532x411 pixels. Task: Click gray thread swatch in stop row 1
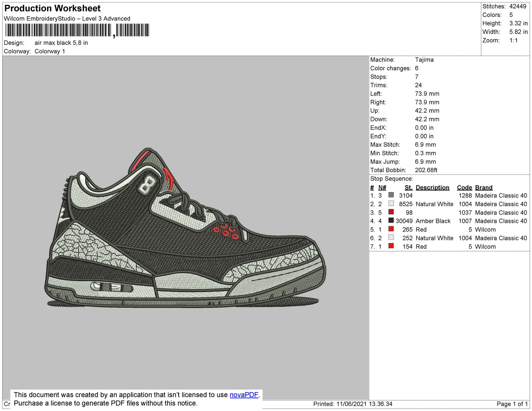[x=391, y=195]
